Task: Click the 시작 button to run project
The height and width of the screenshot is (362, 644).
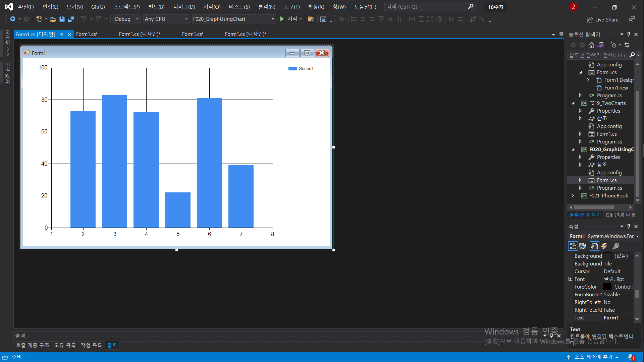Action: [x=289, y=19]
